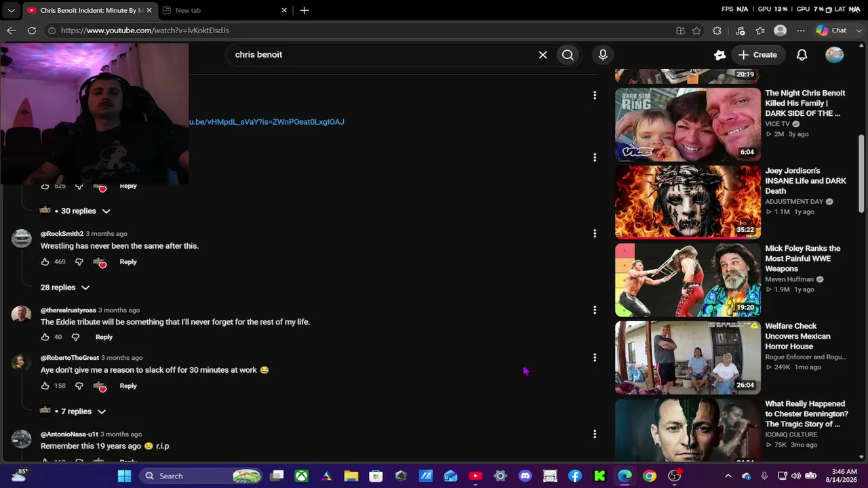Open the Windows Start menu
Screen dimensions: 868x488
coord(124,476)
